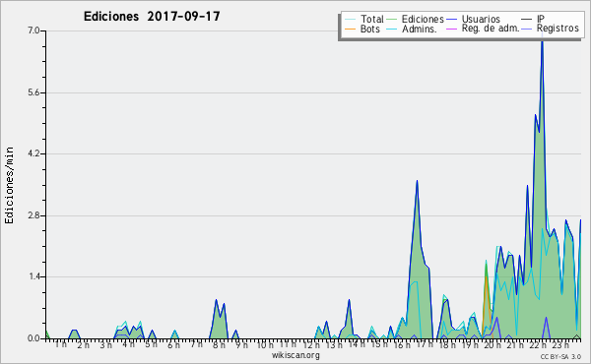Click the y-axis label 'Ediciones/min'

click(x=9, y=185)
